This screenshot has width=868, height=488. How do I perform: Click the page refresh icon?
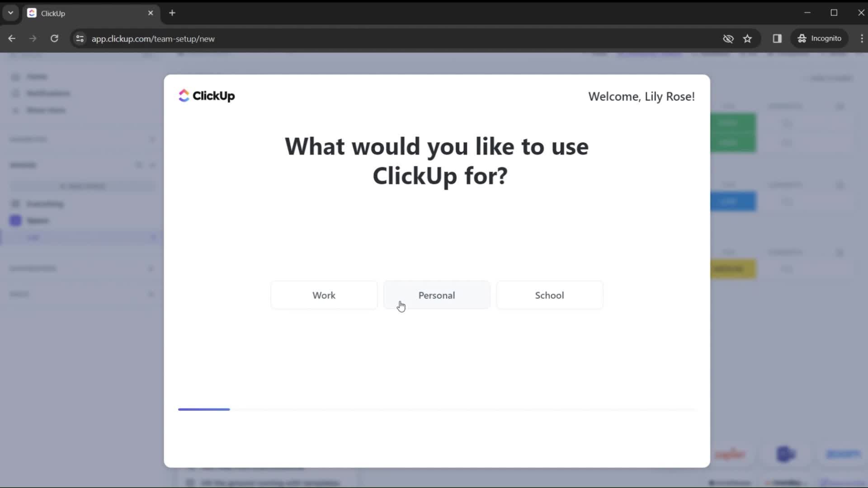[x=54, y=39]
